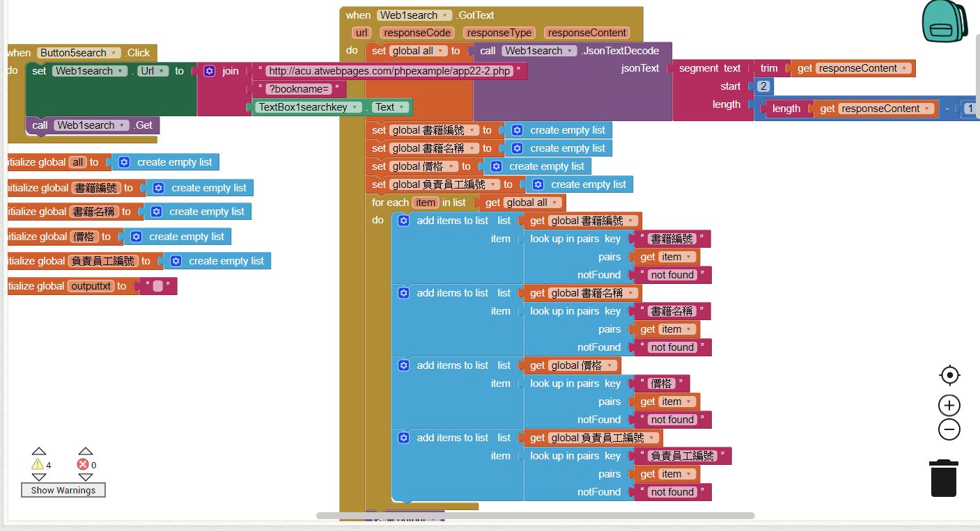Open mutator gear on the join block
The height and width of the screenshot is (531, 980).
click(210, 71)
